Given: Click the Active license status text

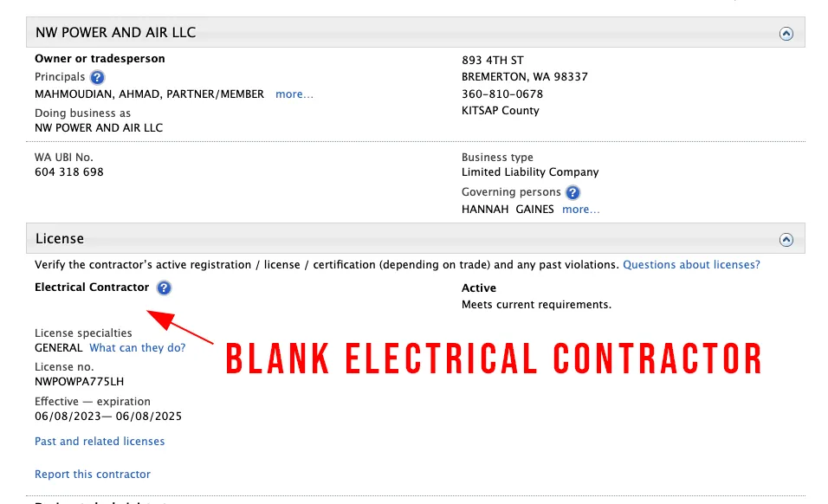Looking at the screenshot, I should coord(479,288).
